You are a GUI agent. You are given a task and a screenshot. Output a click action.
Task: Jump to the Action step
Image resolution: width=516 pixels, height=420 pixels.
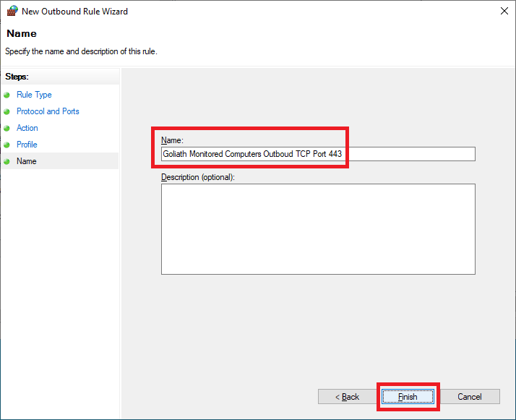point(27,128)
